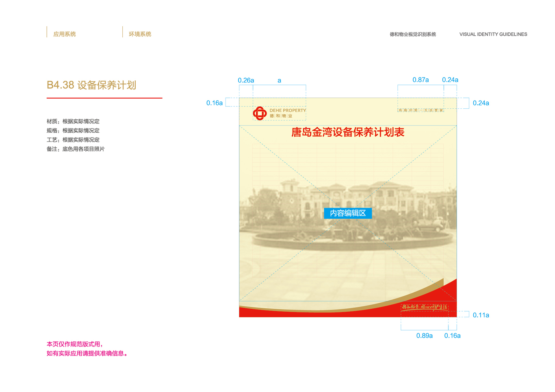The width and height of the screenshot is (555, 392).
Task: Click the 德和物业 text under the logo
Action: (x=281, y=116)
